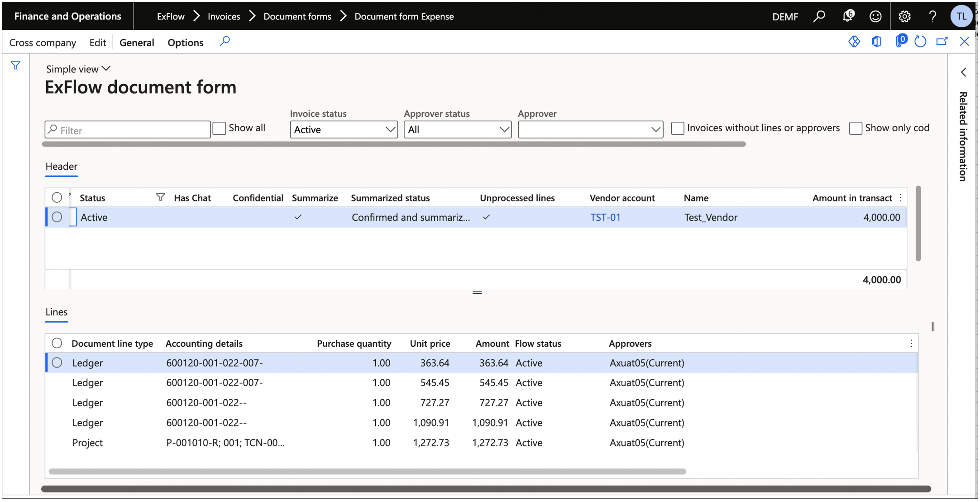Click the settings gear icon in top bar
This screenshot has height=502, width=980.
pyautogui.click(x=905, y=14)
